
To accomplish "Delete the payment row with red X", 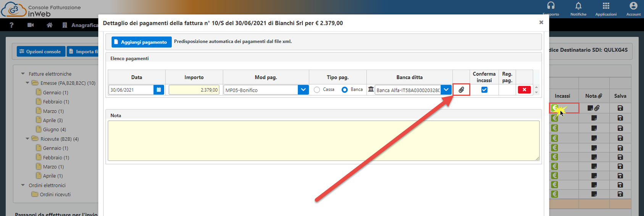I will [524, 90].
